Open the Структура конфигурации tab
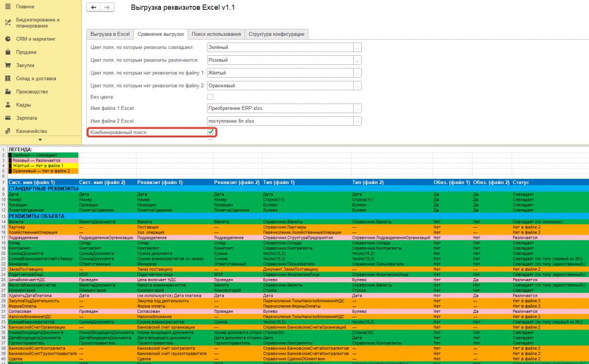 click(x=277, y=34)
